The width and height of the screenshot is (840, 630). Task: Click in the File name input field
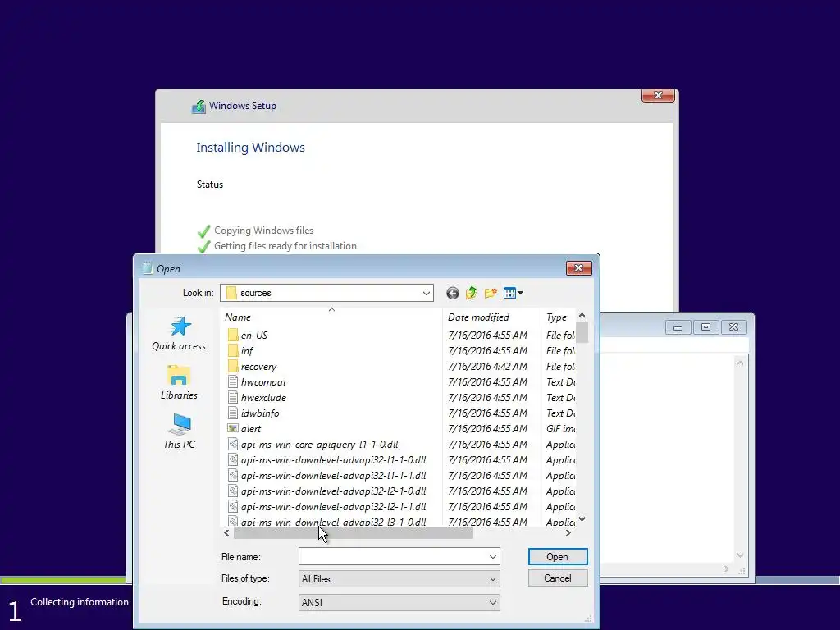pos(393,557)
